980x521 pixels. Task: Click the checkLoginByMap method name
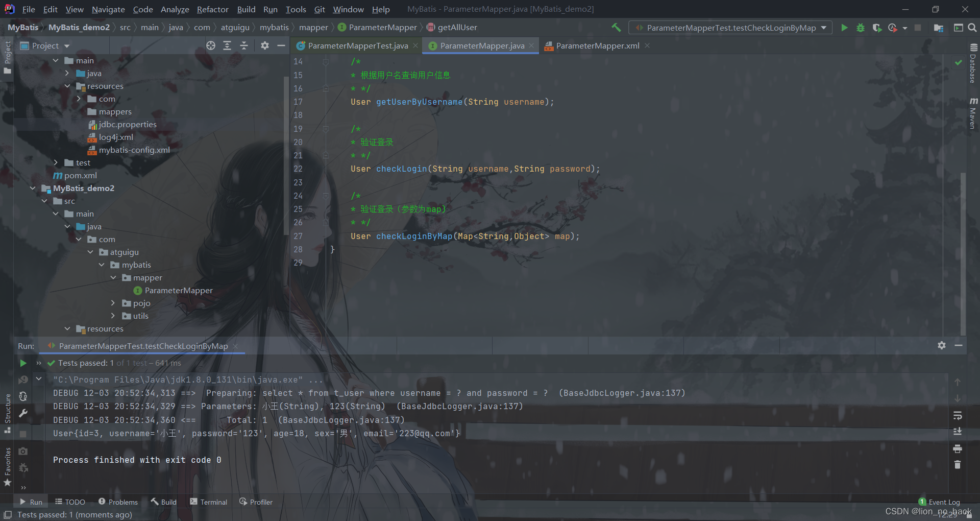[x=414, y=236]
